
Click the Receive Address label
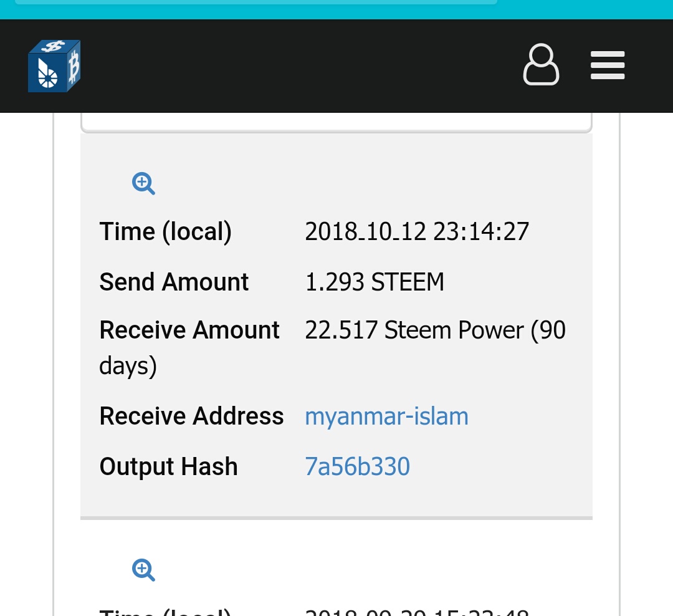[191, 416]
